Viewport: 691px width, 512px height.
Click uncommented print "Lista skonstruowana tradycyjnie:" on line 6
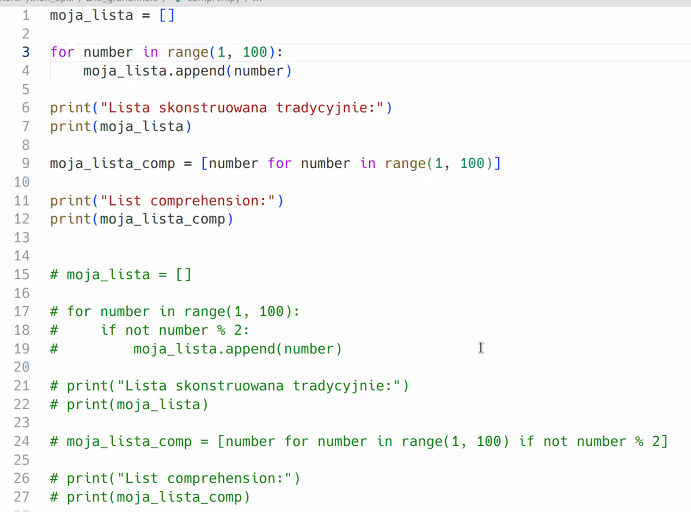[221, 108]
